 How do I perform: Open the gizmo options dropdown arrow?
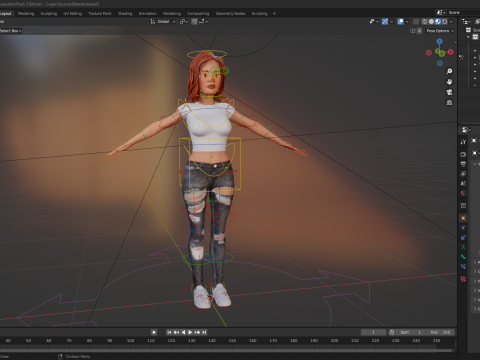392,22
